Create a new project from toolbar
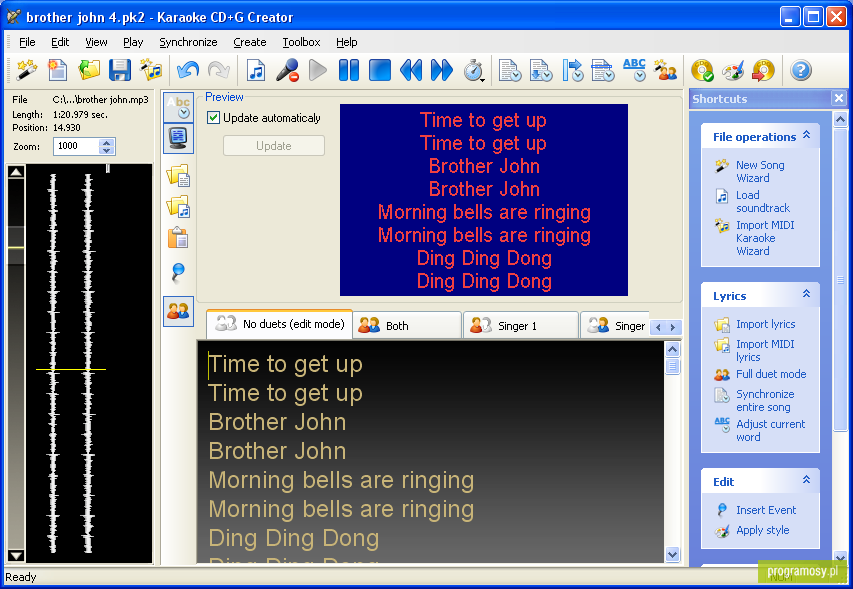Viewport: 853px width, 589px height. 58,70
